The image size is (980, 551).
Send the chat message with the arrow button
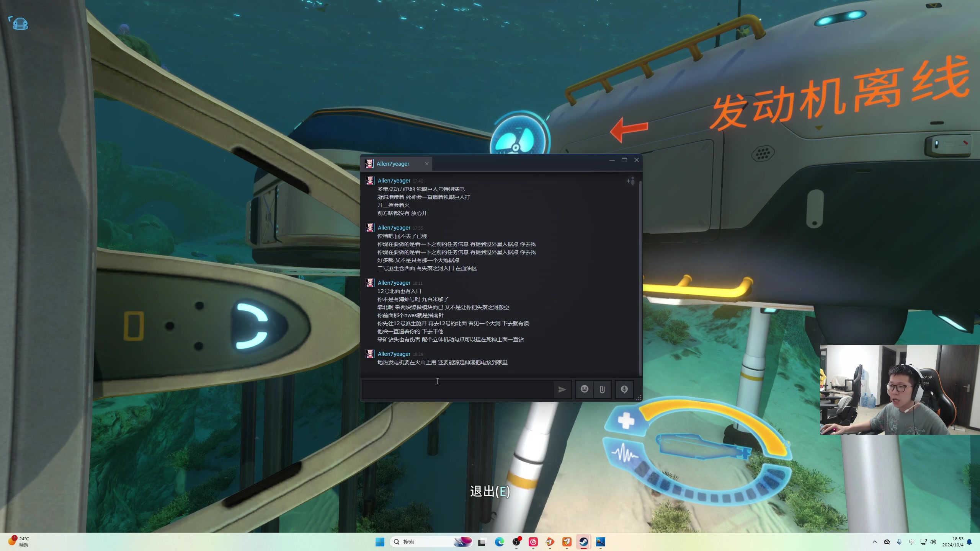[562, 390]
